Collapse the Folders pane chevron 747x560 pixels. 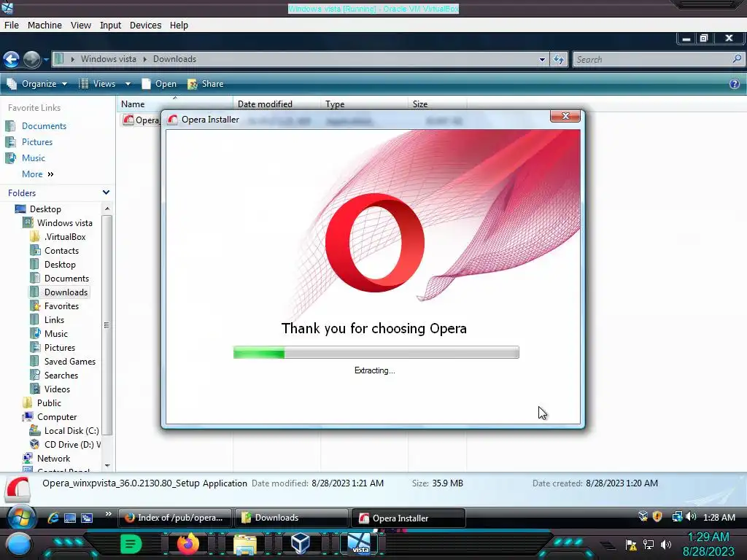click(106, 192)
